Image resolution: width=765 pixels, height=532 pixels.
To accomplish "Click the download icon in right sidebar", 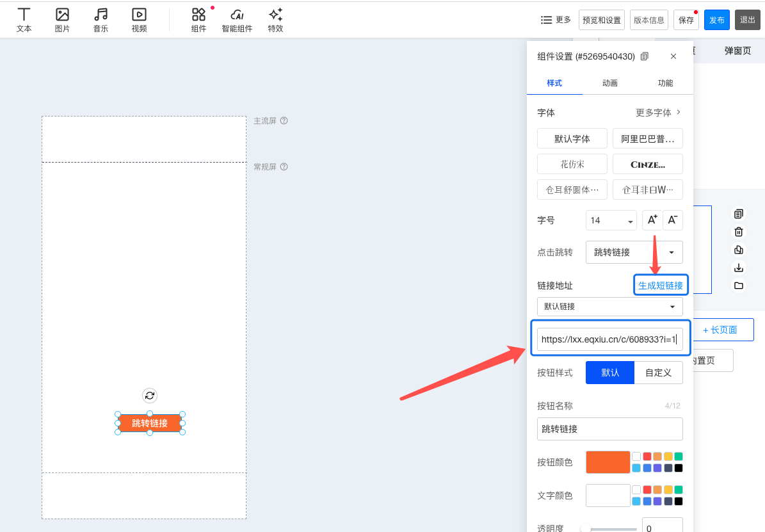I will click(x=739, y=268).
